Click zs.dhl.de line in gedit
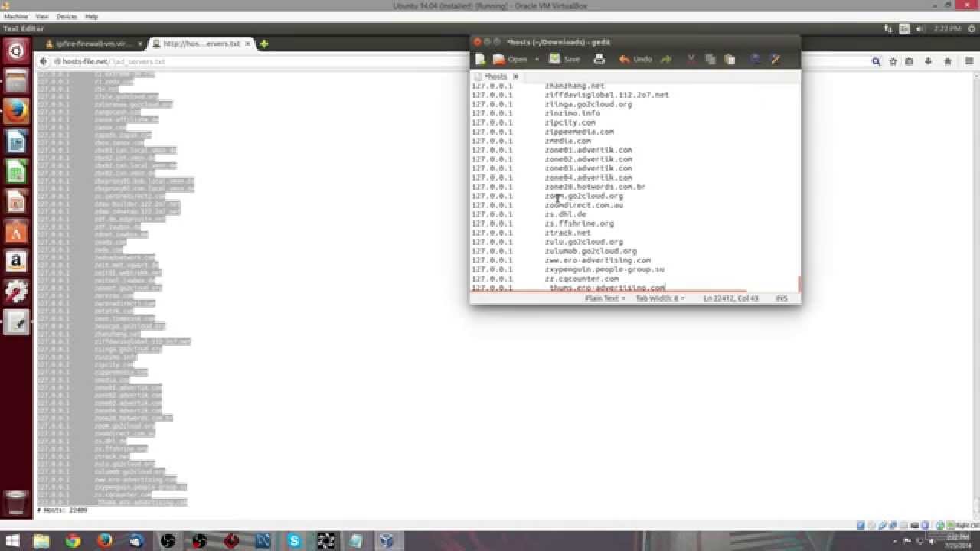The height and width of the screenshot is (551, 980). click(x=565, y=214)
